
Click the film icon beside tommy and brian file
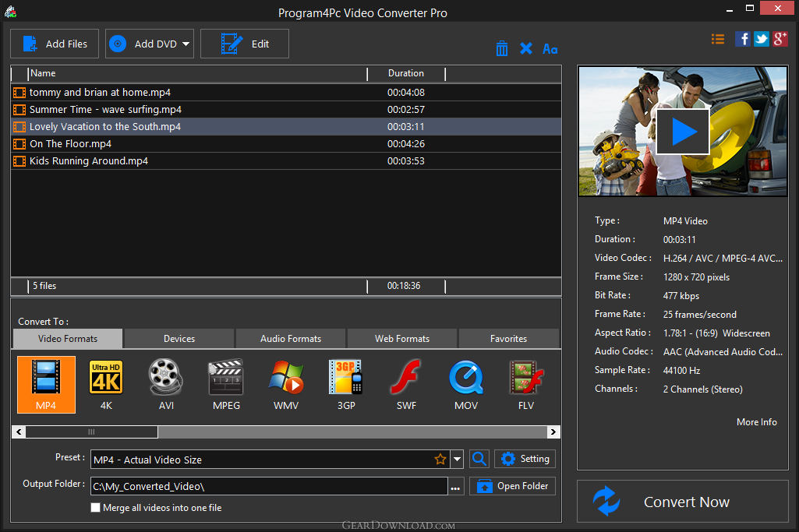pos(19,93)
